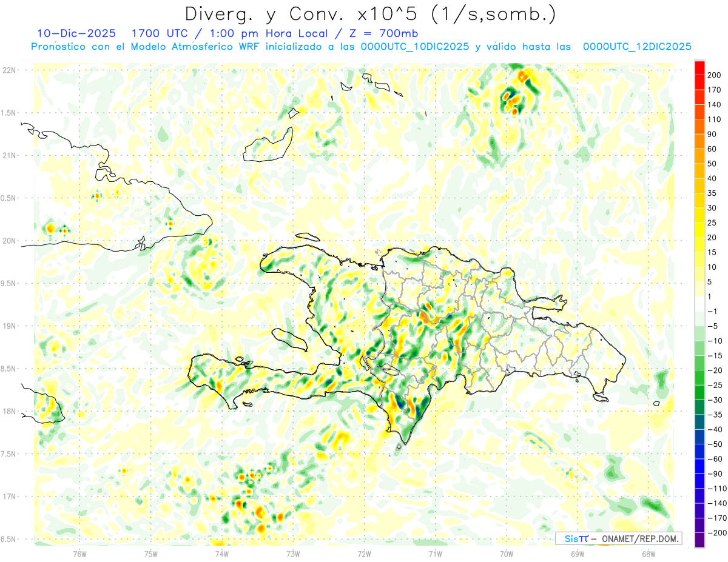Click the 25 value on the color scale
The height and width of the screenshot is (562, 728).
pyautogui.click(x=713, y=222)
